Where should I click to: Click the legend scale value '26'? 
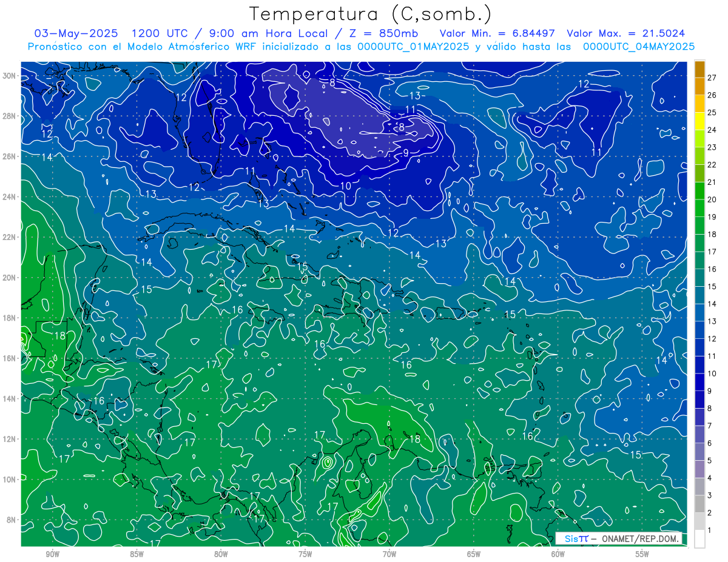(x=712, y=95)
